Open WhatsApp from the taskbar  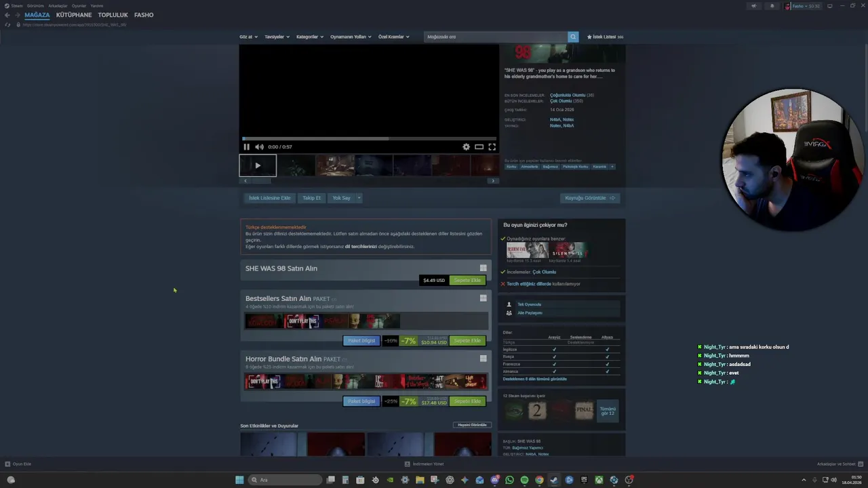point(509,480)
